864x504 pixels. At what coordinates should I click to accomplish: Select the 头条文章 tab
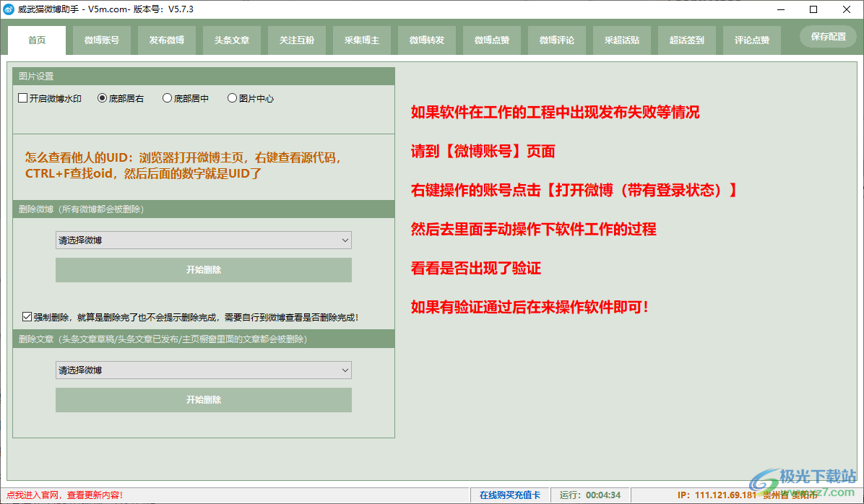pos(232,40)
